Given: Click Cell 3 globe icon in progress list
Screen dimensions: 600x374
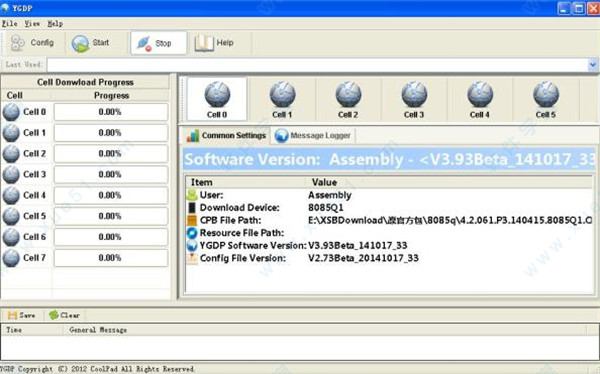Looking at the screenshot, I should pos(11,175).
